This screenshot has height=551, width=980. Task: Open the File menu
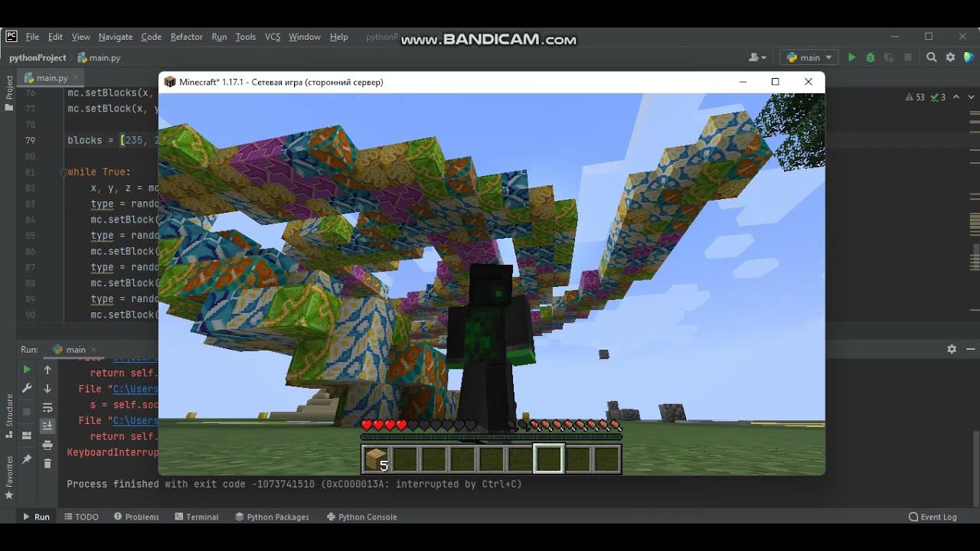click(32, 37)
